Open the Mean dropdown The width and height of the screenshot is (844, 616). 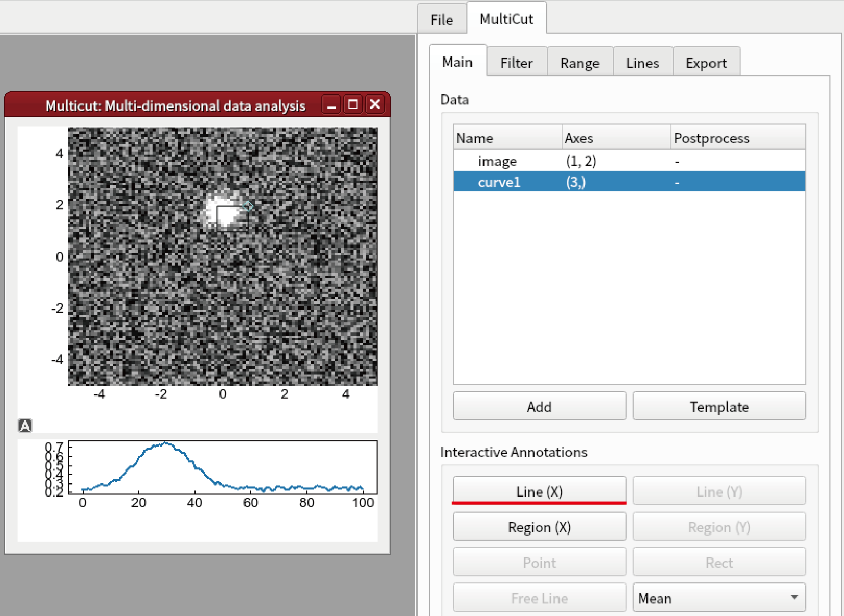click(719, 597)
